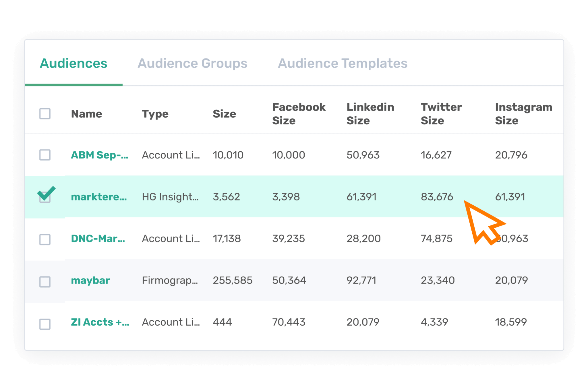588x390 pixels.
Task: Switch to the Audience Groups tab
Action: (192, 63)
